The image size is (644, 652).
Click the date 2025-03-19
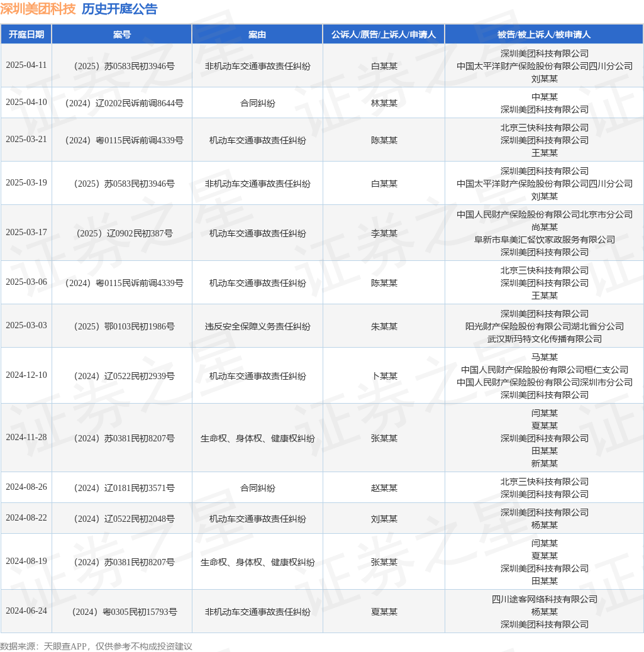(26, 182)
